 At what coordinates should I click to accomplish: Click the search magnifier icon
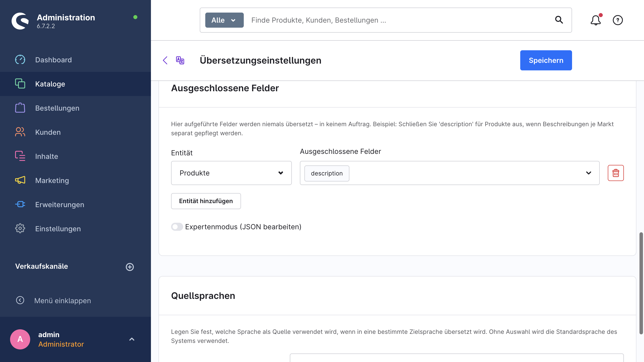coord(559,20)
